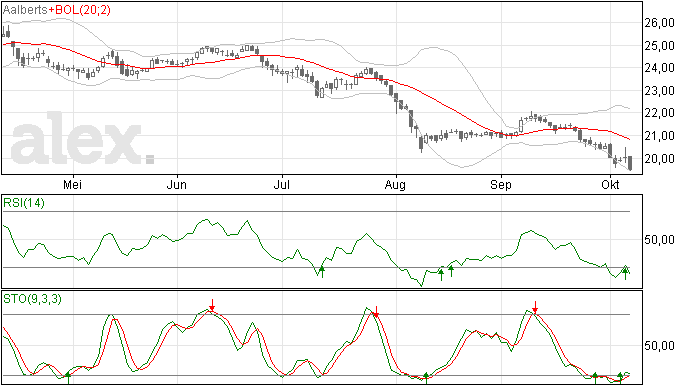The width and height of the screenshot is (690, 387).
Task: Click the Mei month axis label
Action: [x=73, y=184]
